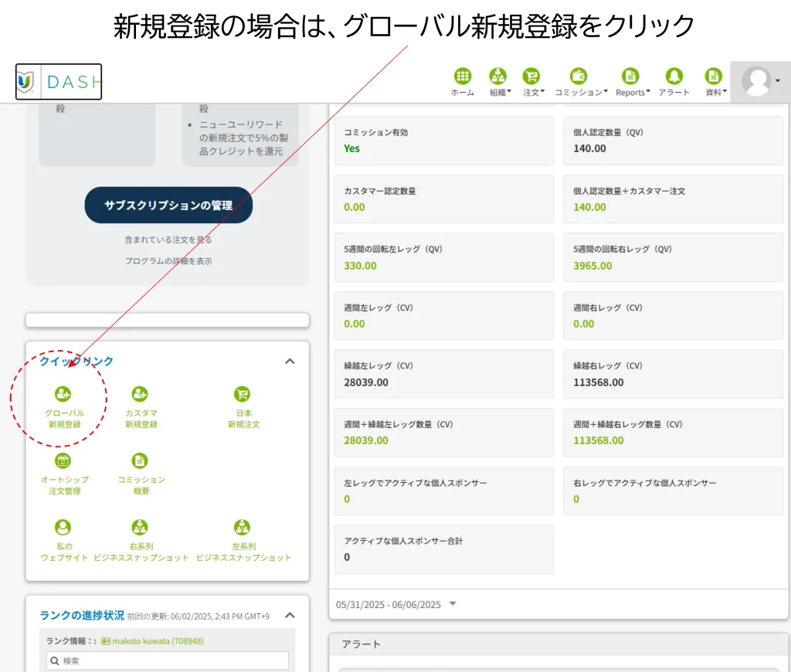This screenshot has width=791, height=672.
Task: Open the アラート bell icon
Action: coord(674,76)
